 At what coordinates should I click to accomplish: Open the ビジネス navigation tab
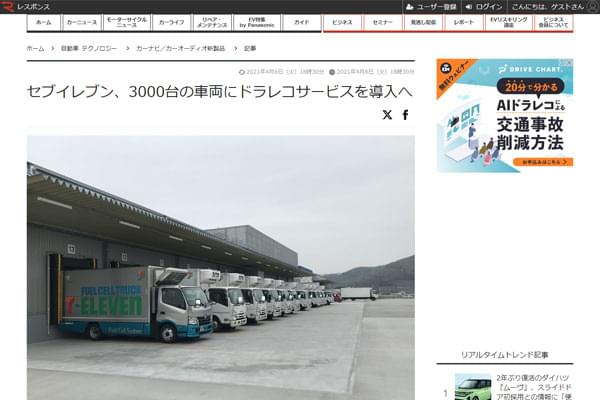[x=342, y=23]
